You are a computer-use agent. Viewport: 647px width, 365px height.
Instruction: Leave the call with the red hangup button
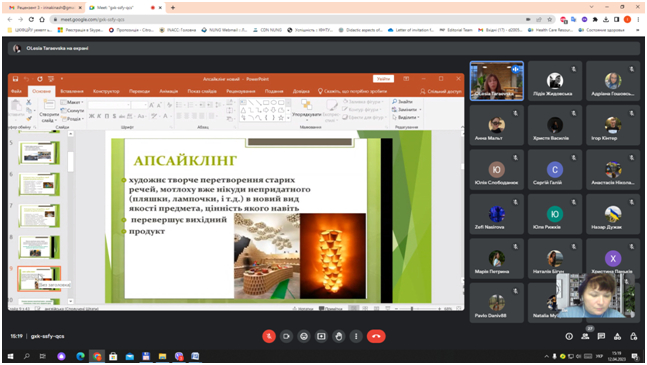pos(376,336)
